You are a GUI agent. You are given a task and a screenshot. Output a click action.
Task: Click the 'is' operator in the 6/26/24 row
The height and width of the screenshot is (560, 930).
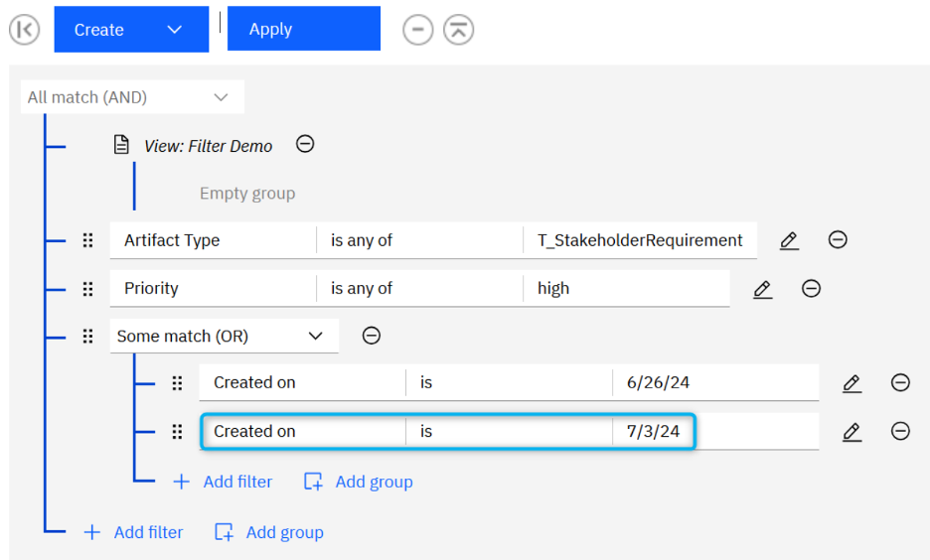(x=509, y=382)
